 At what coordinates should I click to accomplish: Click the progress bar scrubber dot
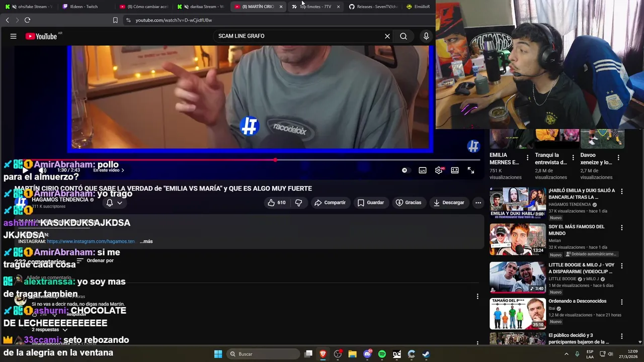pos(275,160)
